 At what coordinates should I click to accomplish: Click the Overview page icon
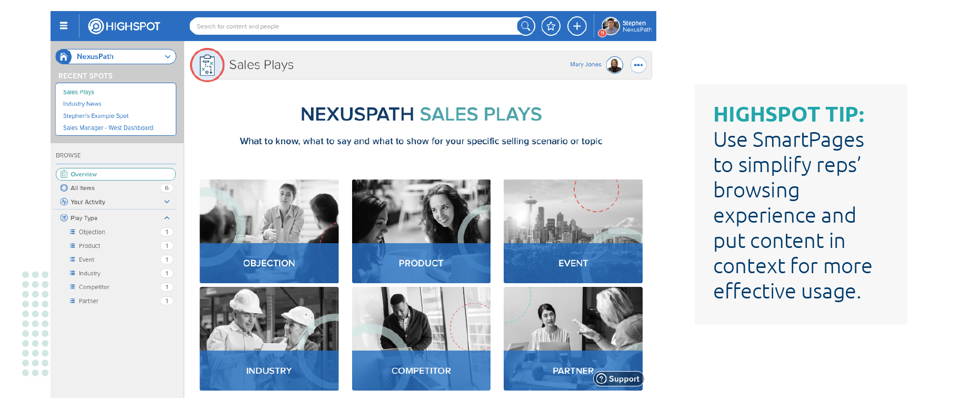pyautogui.click(x=64, y=174)
